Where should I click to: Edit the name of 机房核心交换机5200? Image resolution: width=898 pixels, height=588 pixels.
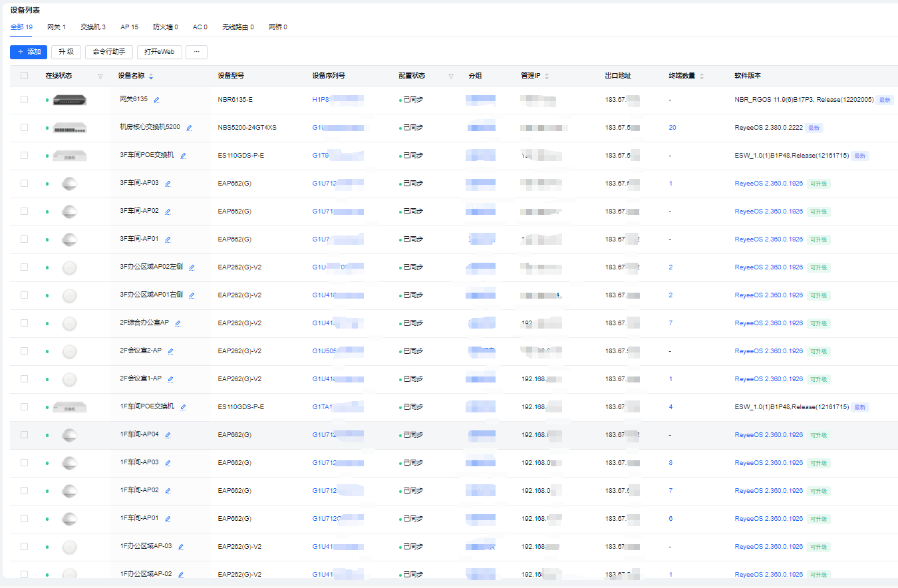189,128
